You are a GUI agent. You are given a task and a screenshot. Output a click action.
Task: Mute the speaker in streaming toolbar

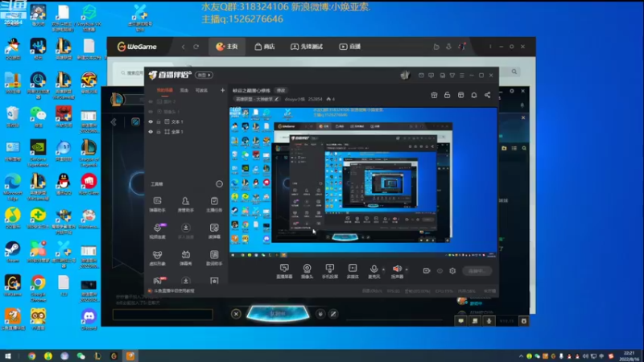(397, 271)
